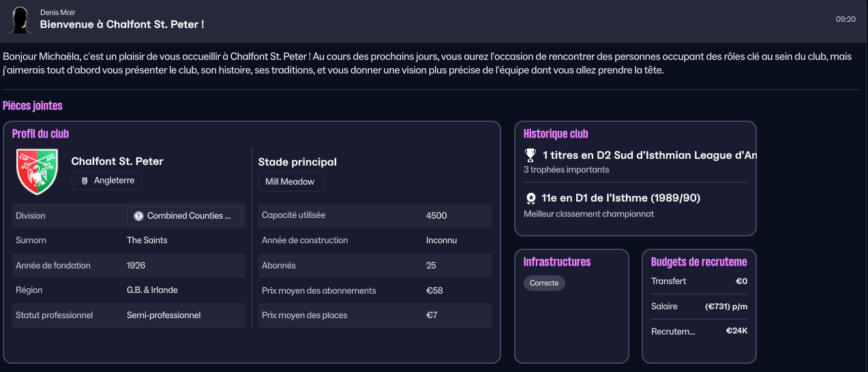
Task: Open the Mill Meadow stadium button
Action: tap(291, 183)
